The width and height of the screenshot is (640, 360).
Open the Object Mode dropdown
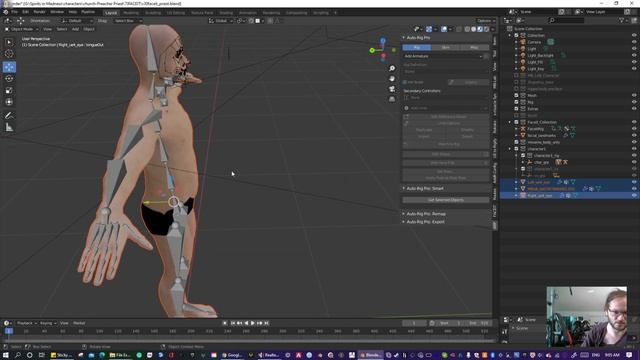21,29
